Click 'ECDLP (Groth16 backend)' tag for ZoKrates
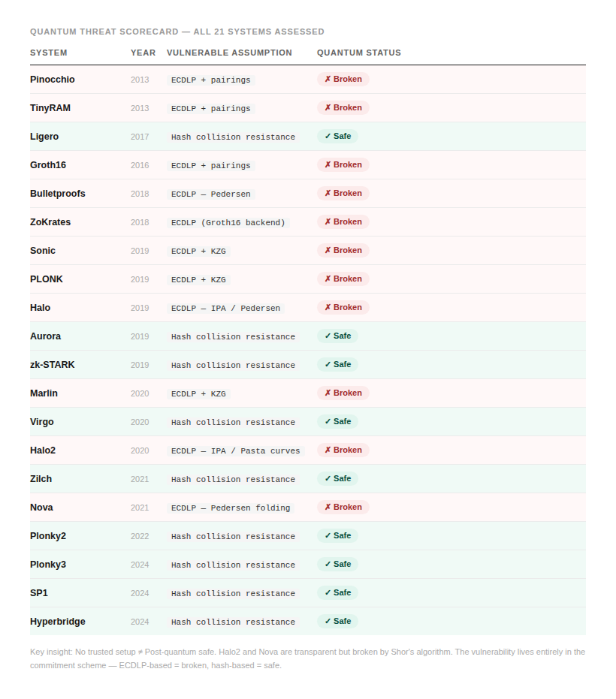The height and width of the screenshot is (699, 616). (x=228, y=223)
